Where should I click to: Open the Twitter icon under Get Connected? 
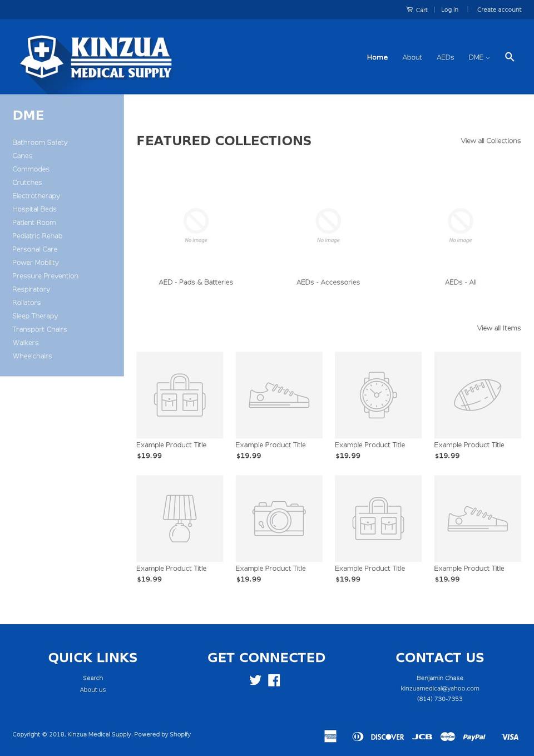tap(255, 680)
